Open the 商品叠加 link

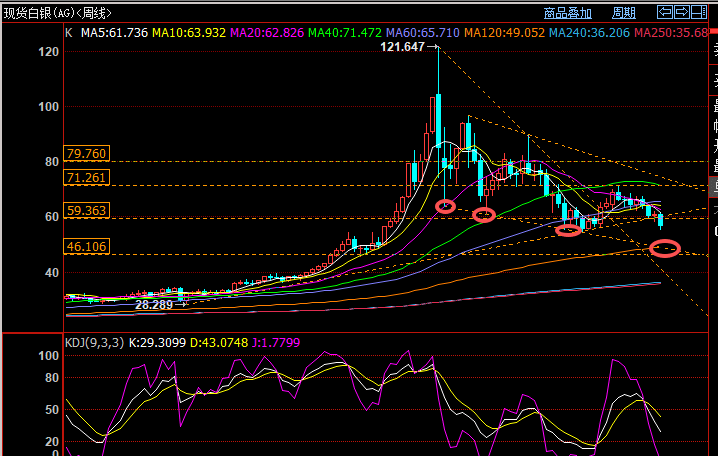pos(568,13)
